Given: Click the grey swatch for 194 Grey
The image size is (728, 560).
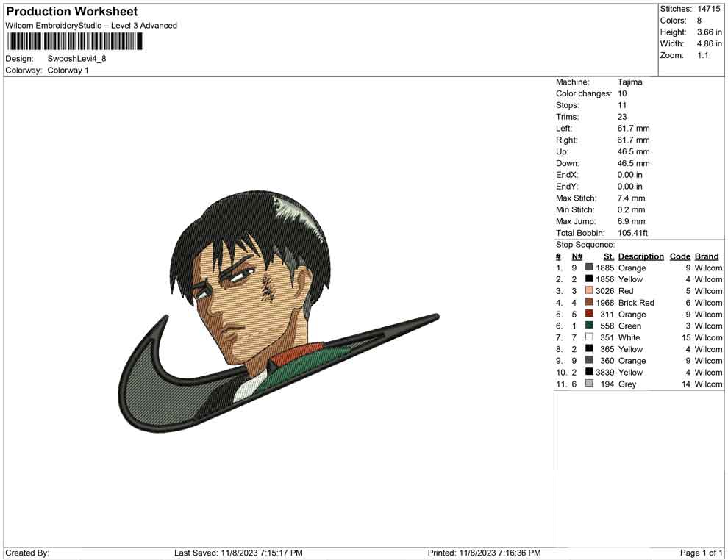Looking at the screenshot, I should 589,383.
